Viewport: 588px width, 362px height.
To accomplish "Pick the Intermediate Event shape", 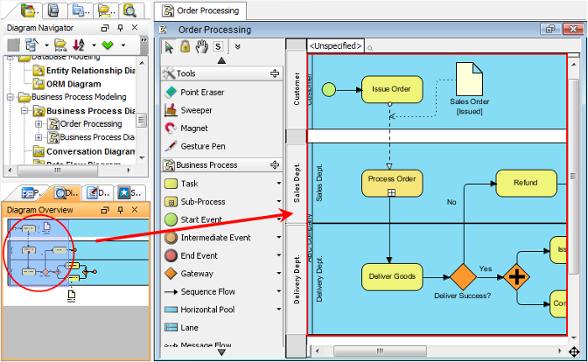I will 208,237.
